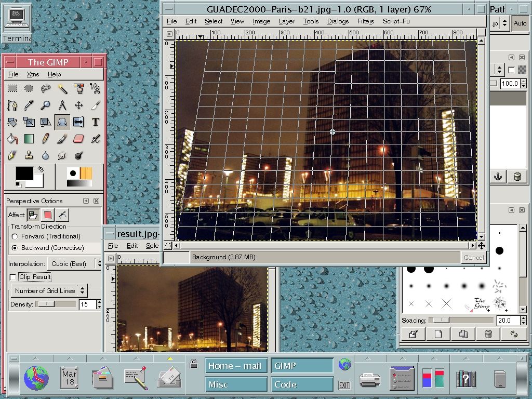This screenshot has height=399, width=532.
Task: Open Filters menu in GUADEC2000 image window
Action: [366, 21]
